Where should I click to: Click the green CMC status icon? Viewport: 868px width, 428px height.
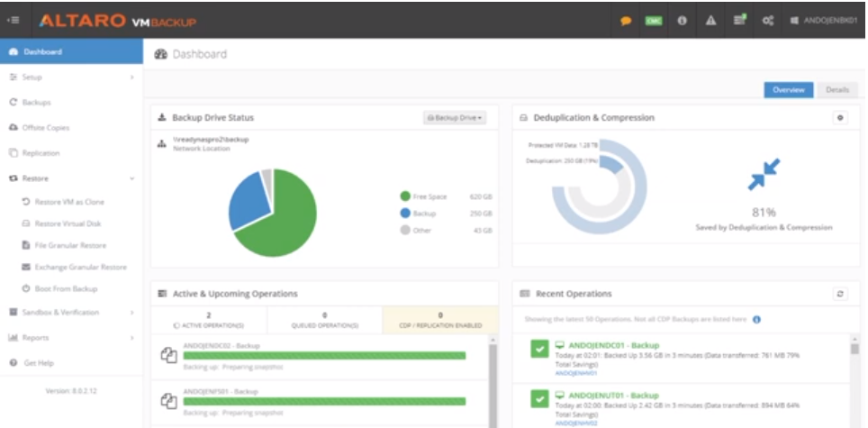(654, 22)
